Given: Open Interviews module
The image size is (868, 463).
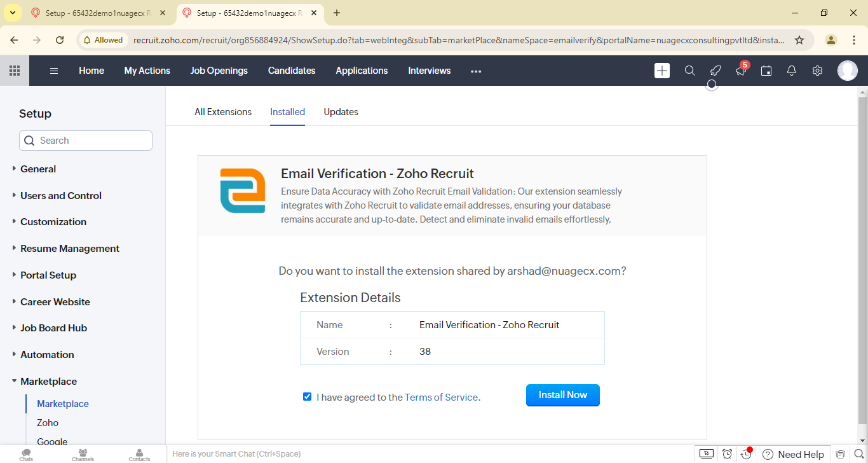Looking at the screenshot, I should click(430, 71).
